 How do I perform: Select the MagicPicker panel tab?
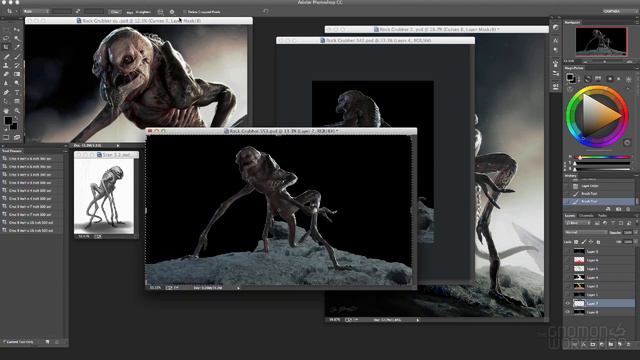tap(574, 68)
